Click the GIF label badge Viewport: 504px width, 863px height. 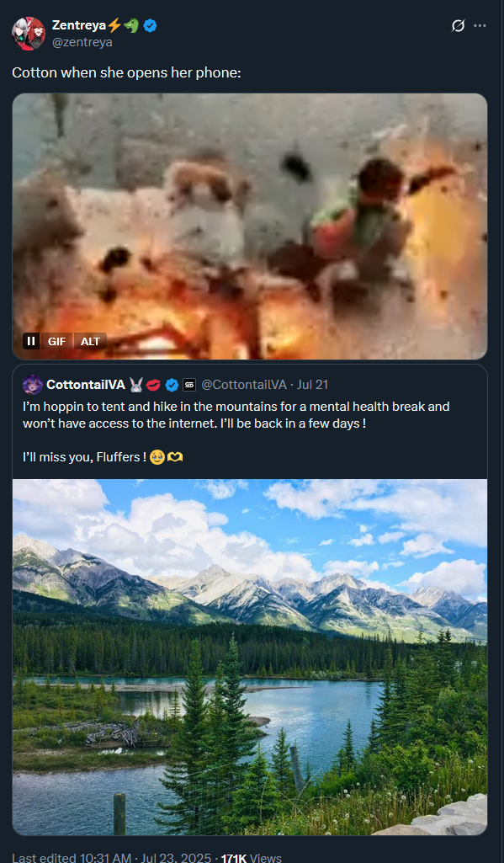pyautogui.click(x=56, y=341)
